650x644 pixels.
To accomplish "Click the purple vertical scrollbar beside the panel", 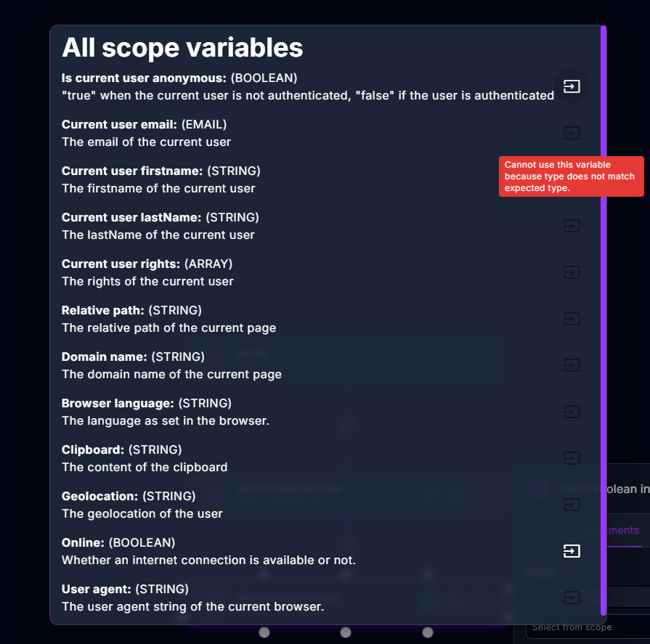I will (605, 319).
